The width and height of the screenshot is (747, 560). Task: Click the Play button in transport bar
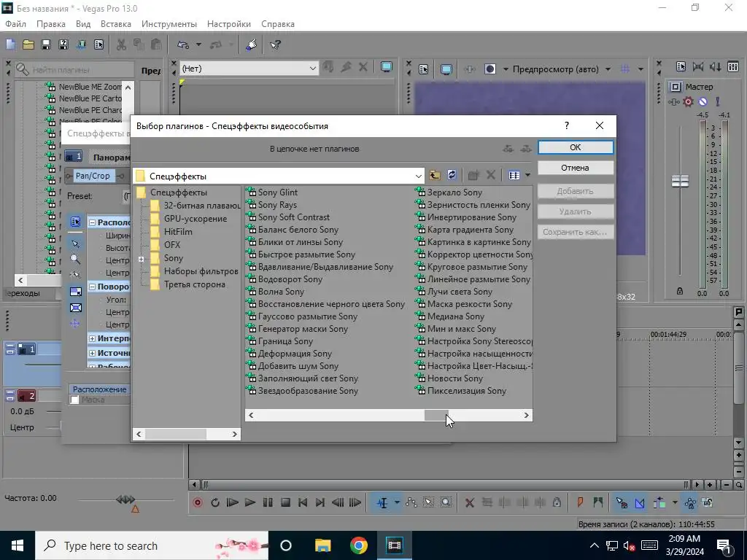249,502
